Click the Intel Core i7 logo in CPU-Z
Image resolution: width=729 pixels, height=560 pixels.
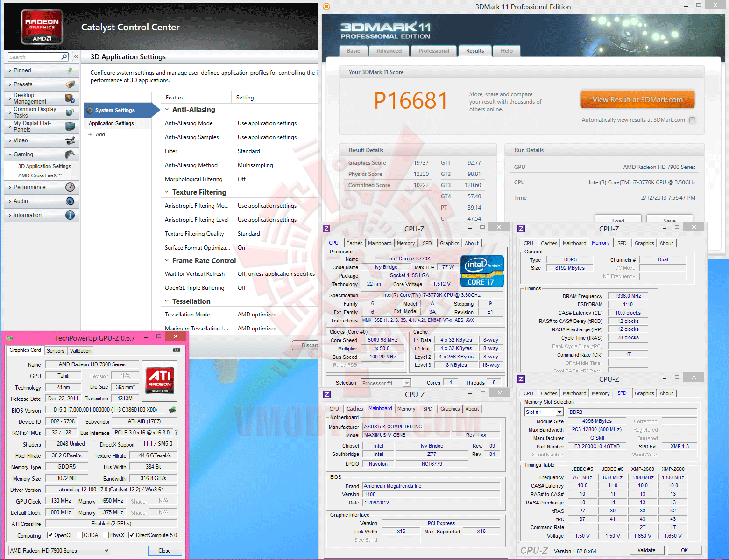click(x=482, y=271)
